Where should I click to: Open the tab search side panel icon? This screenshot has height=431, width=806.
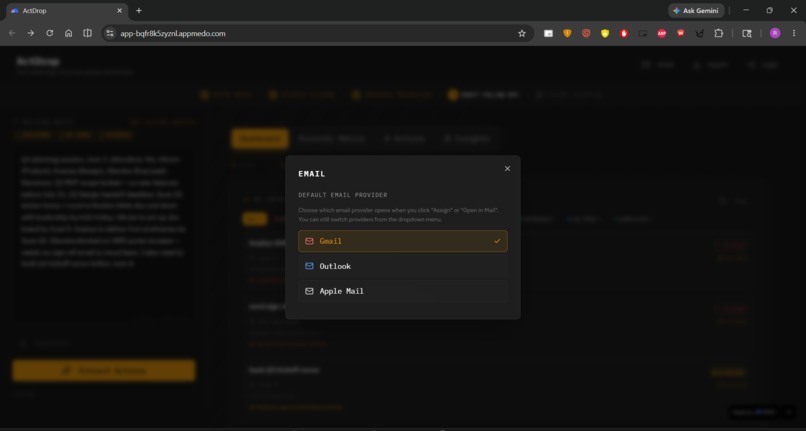tap(747, 33)
